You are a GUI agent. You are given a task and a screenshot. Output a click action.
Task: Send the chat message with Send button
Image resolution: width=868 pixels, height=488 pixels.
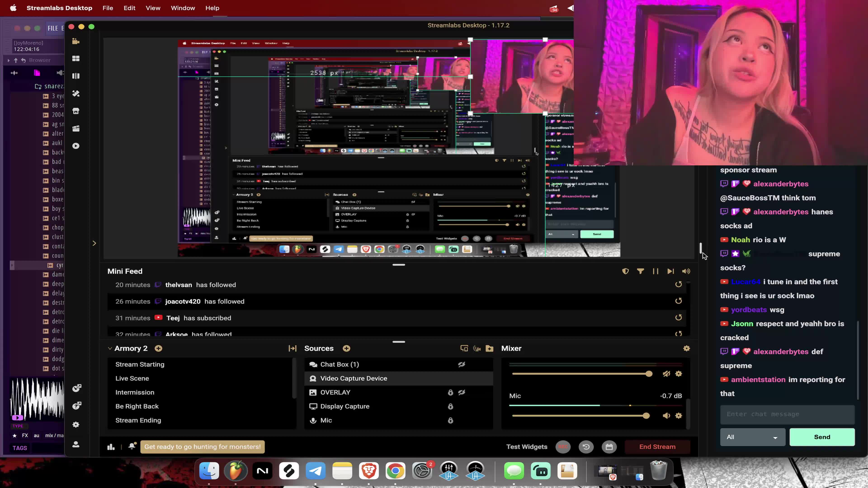coord(822,437)
